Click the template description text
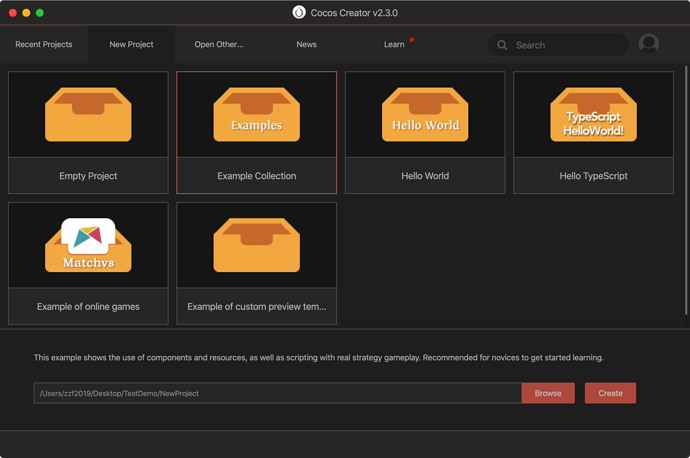This screenshot has width=690, height=458. (319, 357)
